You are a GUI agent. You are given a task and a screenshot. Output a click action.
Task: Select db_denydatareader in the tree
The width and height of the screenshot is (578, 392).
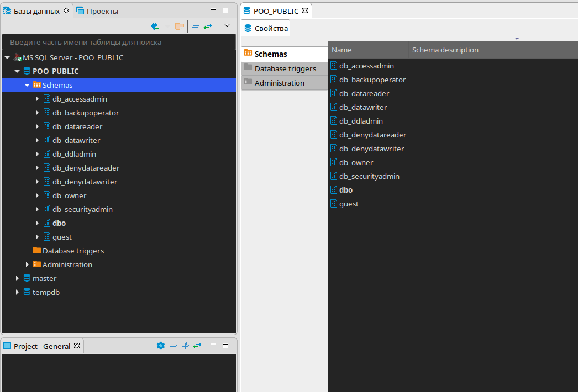coord(86,168)
